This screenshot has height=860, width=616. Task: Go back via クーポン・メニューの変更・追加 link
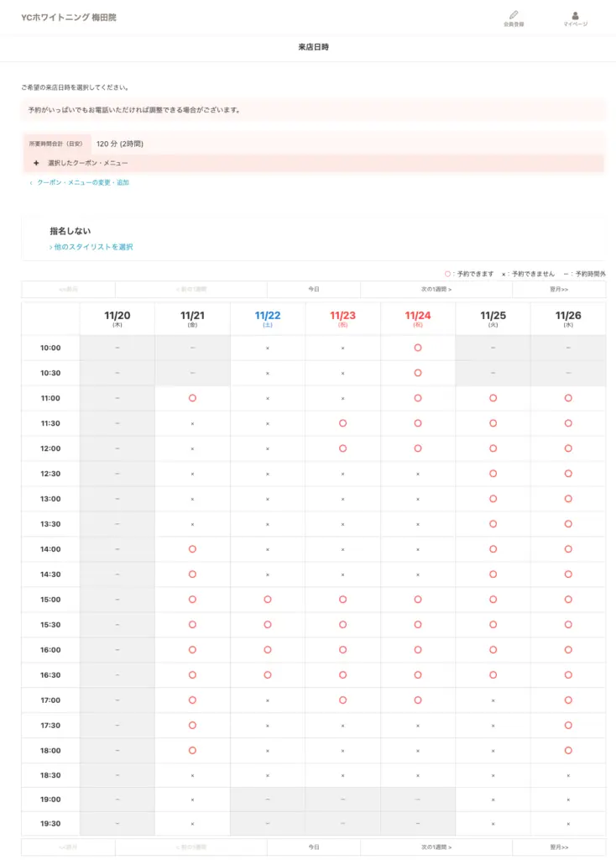coord(82,182)
